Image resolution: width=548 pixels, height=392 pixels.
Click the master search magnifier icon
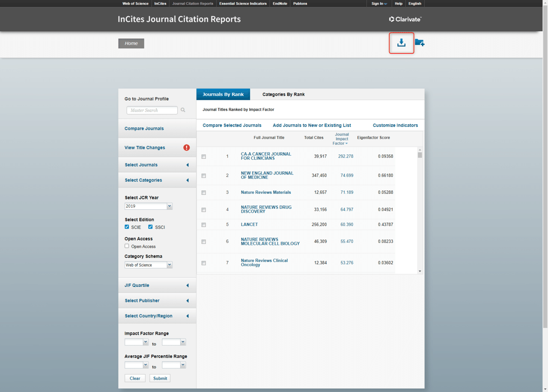183,110
